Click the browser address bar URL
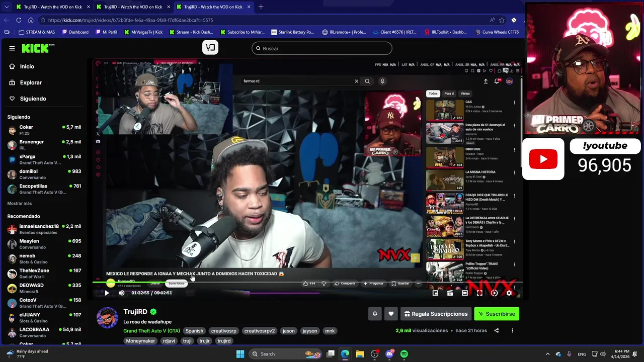This screenshot has height=362, width=644. (x=131, y=20)
